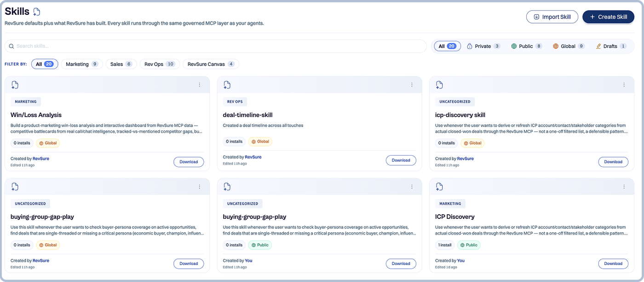Image resolution: width=644 pixels, height=282 pixels.
Task: Filter by Rev Ops category
Action: [x=159, y=64]
